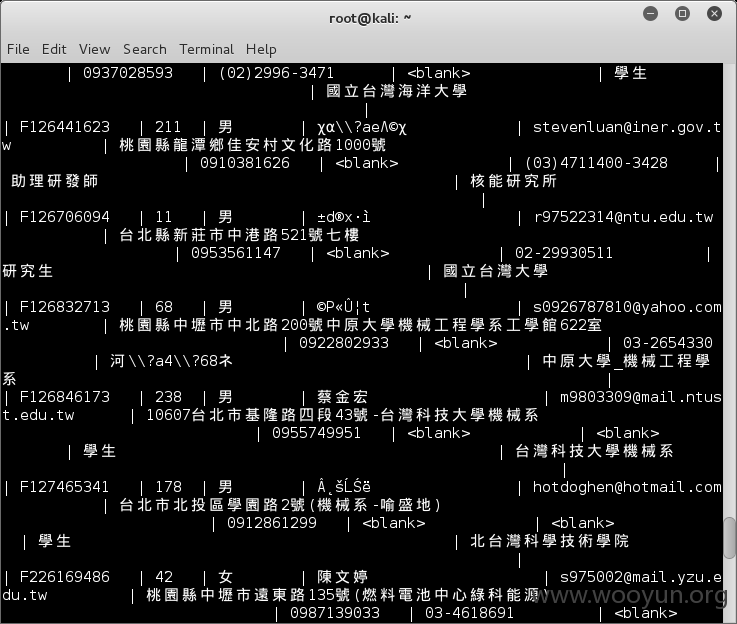Image resolution: width=737 pixels, height=624 pixels.
Task: Open the Edit menu
Action: (x=54, y=49)
